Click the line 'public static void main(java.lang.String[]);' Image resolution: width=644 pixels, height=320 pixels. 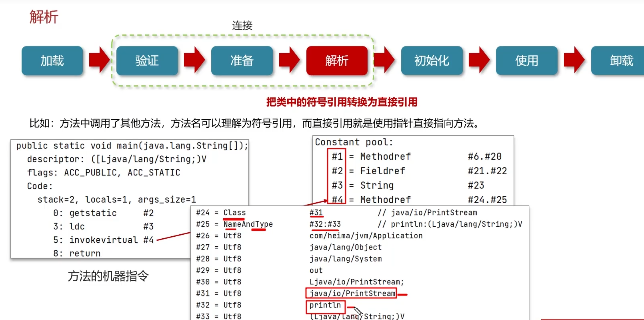click(x=132, y=146)
